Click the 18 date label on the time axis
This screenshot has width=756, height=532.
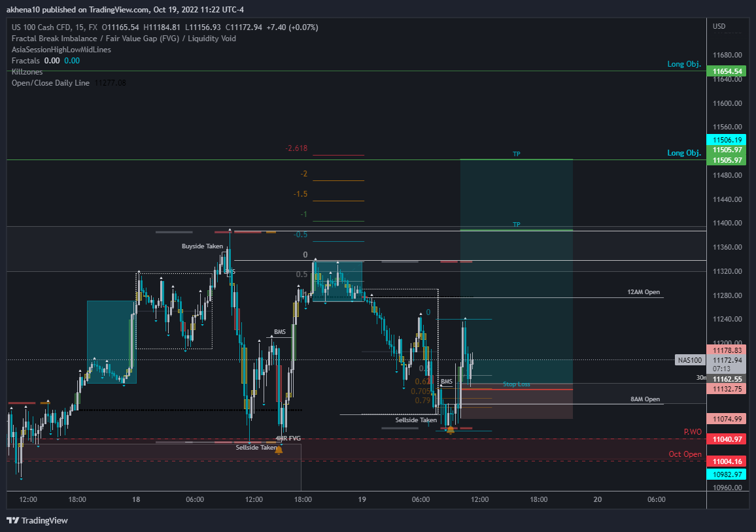136,499
